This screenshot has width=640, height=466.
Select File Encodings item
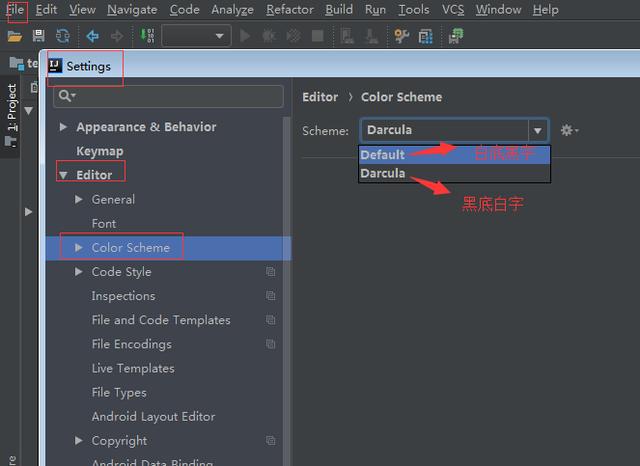click(x=131, y=344)
